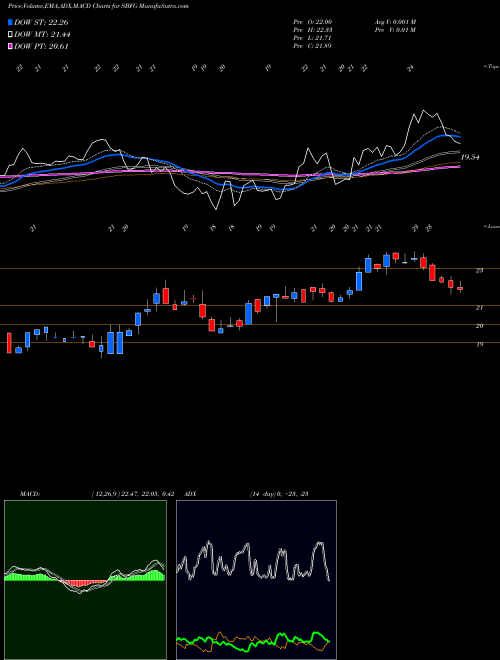Click the 21 price axis label
Viewport: 500px width, 660px height.
pos(479,308)
